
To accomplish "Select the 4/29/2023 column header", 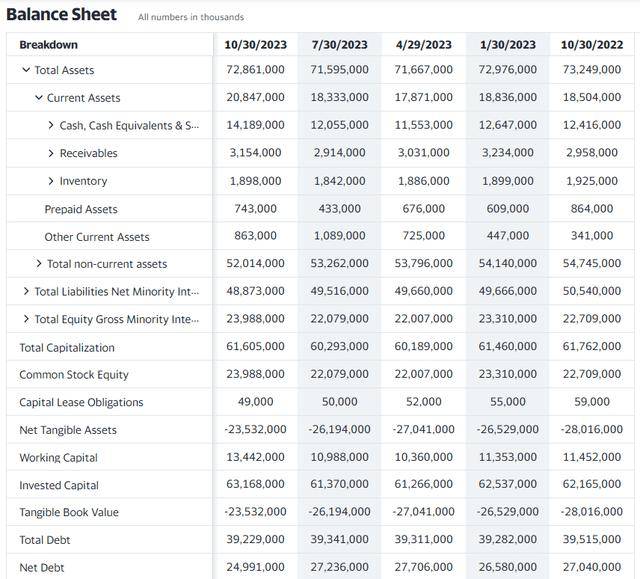I will (x=424, y=44).
